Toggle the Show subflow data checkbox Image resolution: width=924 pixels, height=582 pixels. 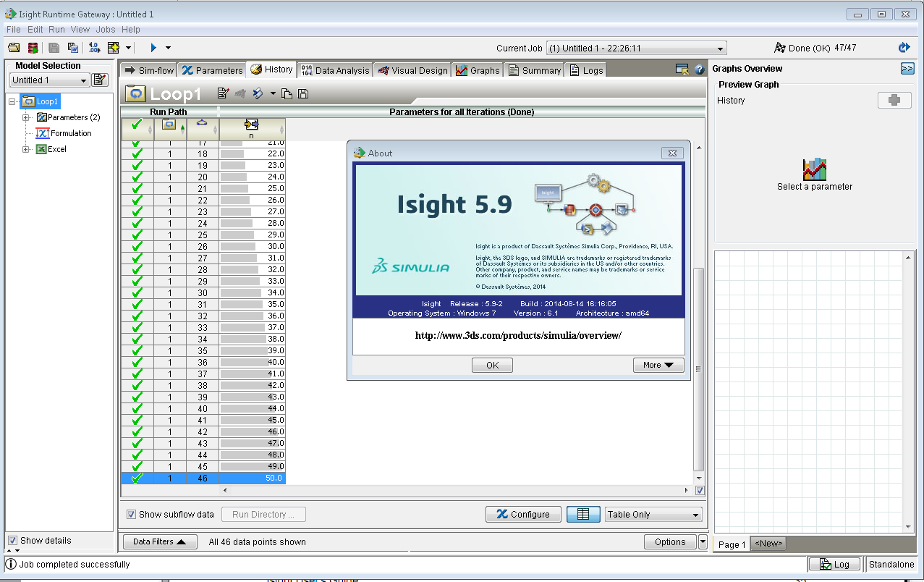tap(131, 515)
